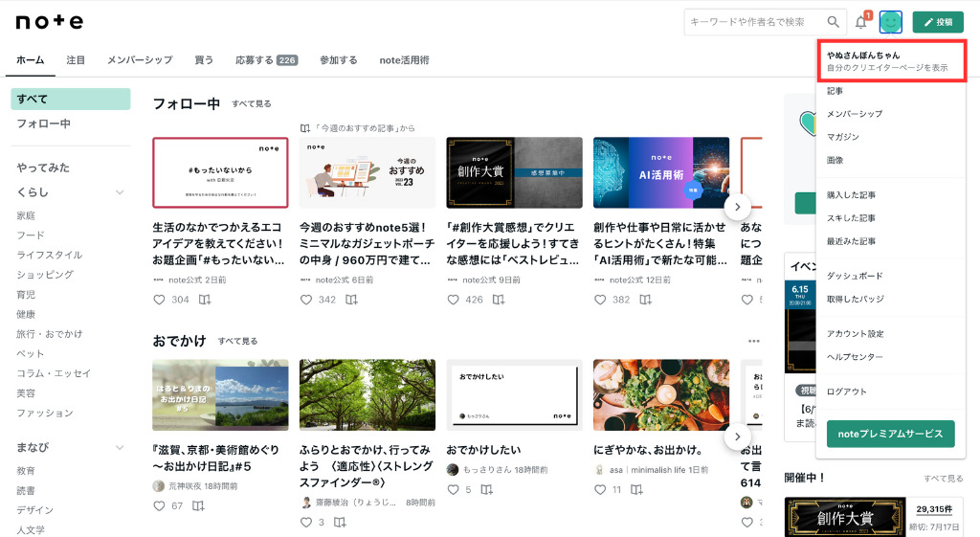
Task: Add 今週のおすすめnote5選 article to magazine
Action: [x=352, y=300]
